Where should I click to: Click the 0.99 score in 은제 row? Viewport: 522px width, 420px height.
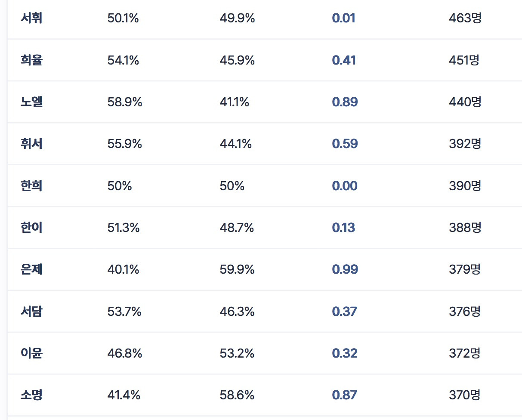345,269
